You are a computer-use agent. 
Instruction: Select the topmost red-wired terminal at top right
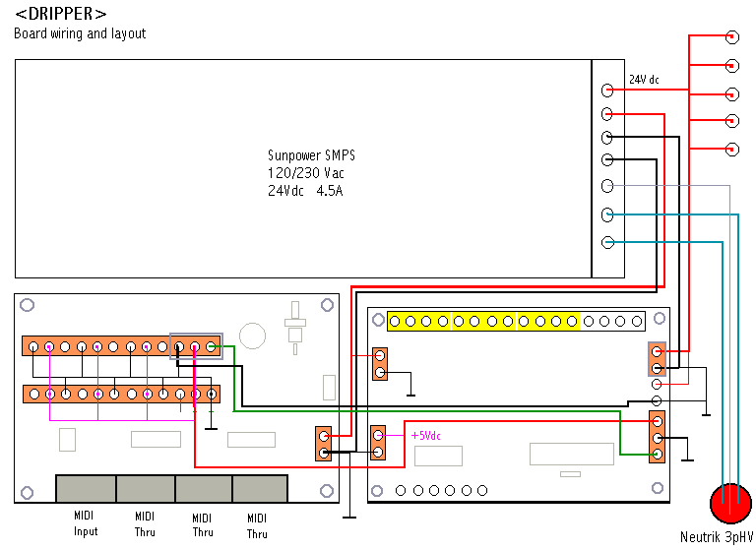pos(731,37)
